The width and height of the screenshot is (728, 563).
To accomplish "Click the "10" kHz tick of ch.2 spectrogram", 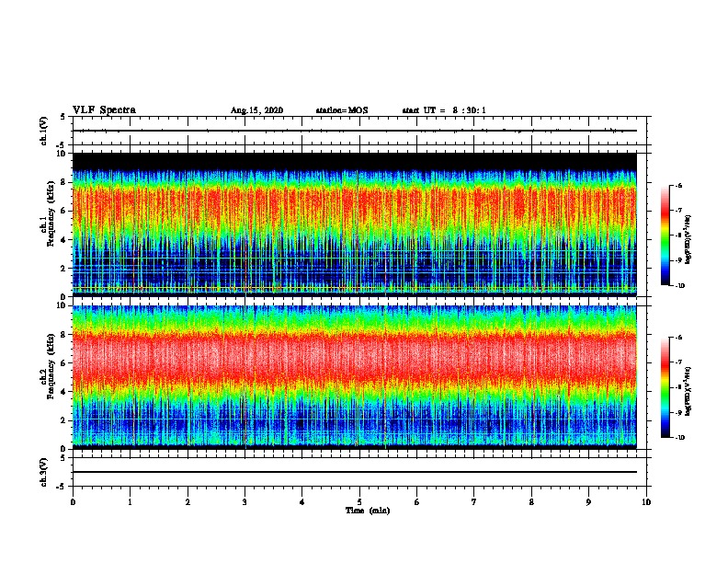I will [x=62, y=305].
